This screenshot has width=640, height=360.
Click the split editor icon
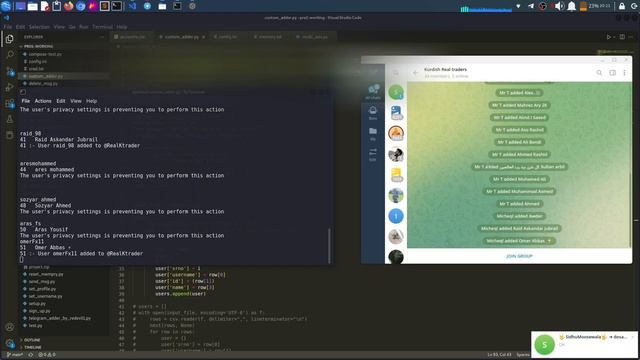[x=622, y=37]
